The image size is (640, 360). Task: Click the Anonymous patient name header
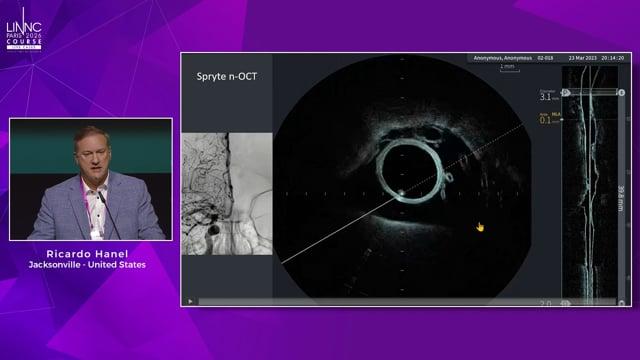pyautogui.click(x=502, y=58)
